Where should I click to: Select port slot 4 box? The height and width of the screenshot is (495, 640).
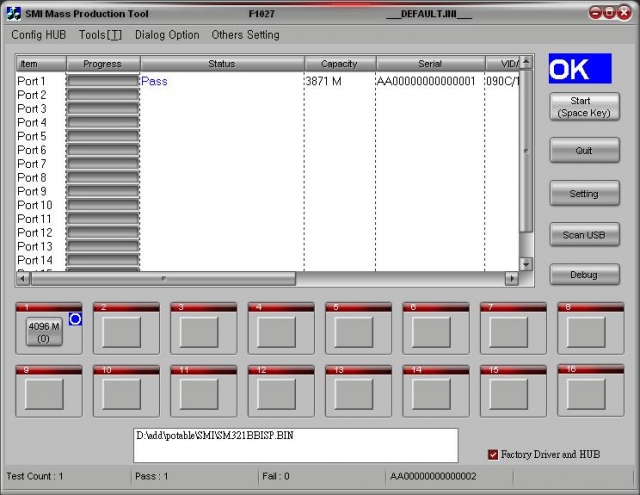(276, 333)
